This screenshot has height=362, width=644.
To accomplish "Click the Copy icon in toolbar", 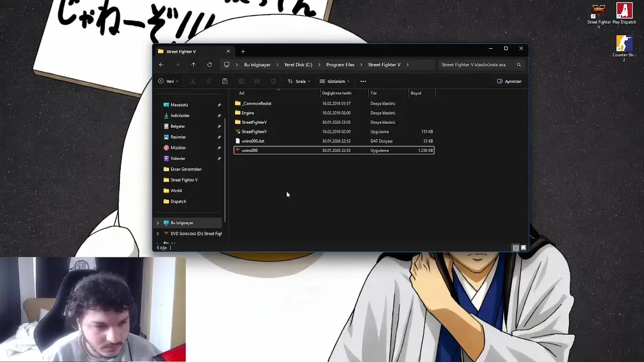I will tap(209, 81).
